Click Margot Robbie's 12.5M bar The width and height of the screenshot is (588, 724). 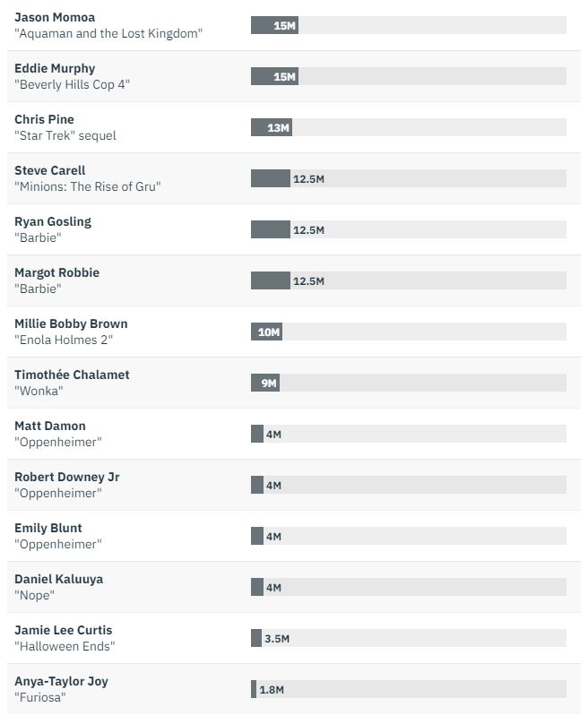pyautogui.click(x=271, y=281)
